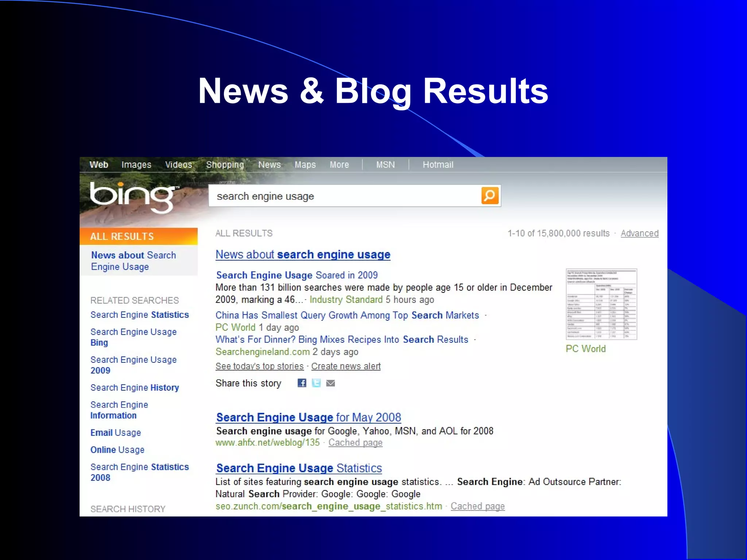Switch to the Images tab
This screenshot has width=747, height=560.
[x=136, y=165]
